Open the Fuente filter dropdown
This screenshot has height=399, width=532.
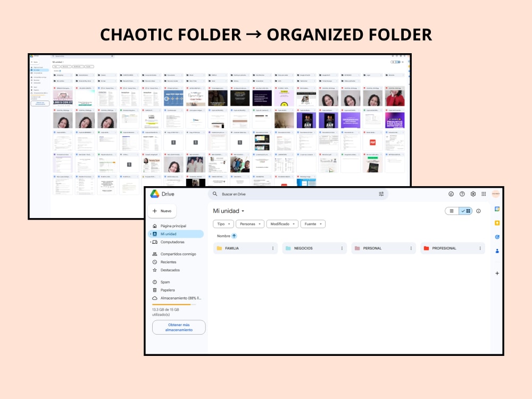[x=313, y=224]
